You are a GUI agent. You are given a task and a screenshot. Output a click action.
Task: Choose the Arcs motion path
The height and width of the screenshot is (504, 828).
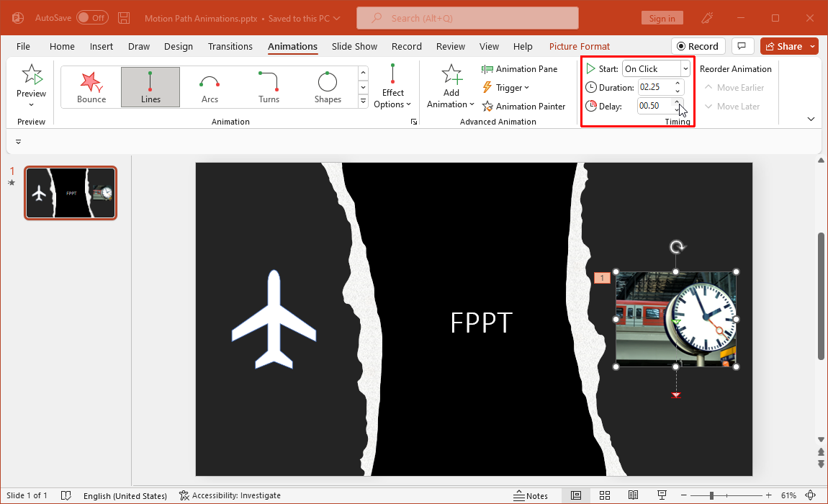pyautogui.click(x=210, y=87)
